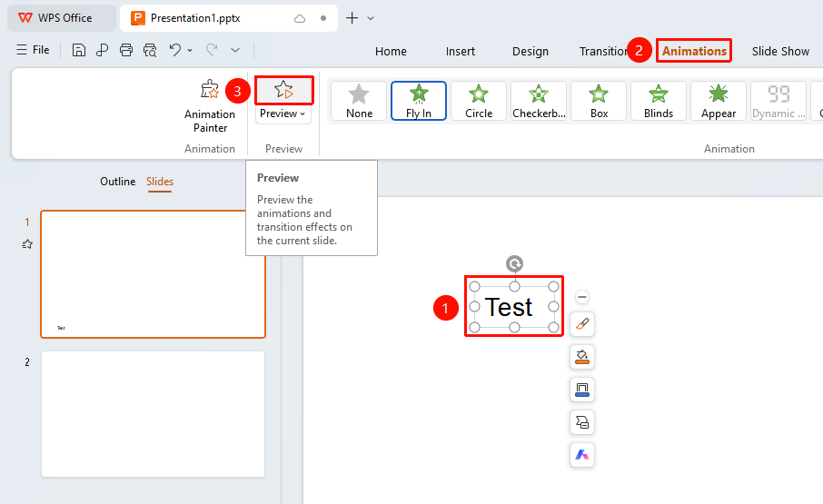Open the undo history dropdown arrow
This screenshot has height=504, width=823.
pyautogui.click(x=190, y=50)
